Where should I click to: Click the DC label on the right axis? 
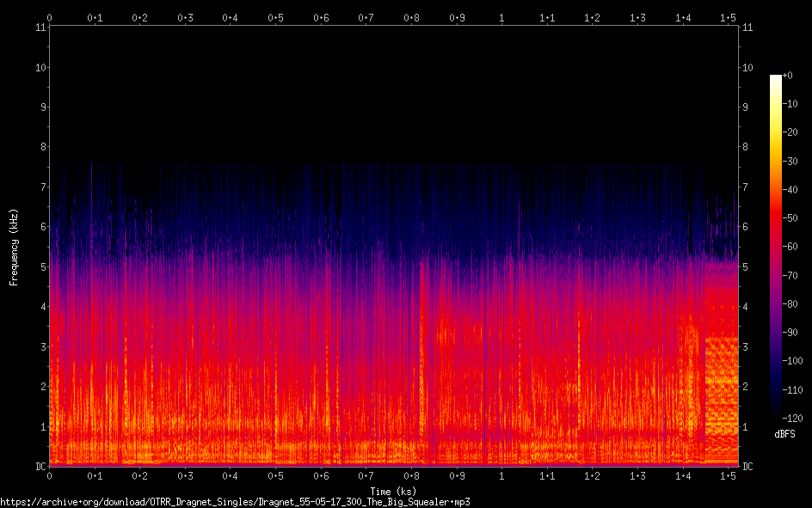tap(747, 467)
